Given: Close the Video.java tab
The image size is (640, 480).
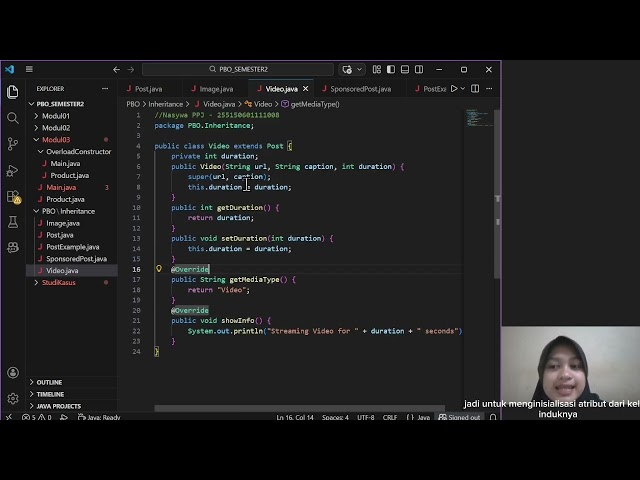Looking at the screenshot, I should click(305, 89).
